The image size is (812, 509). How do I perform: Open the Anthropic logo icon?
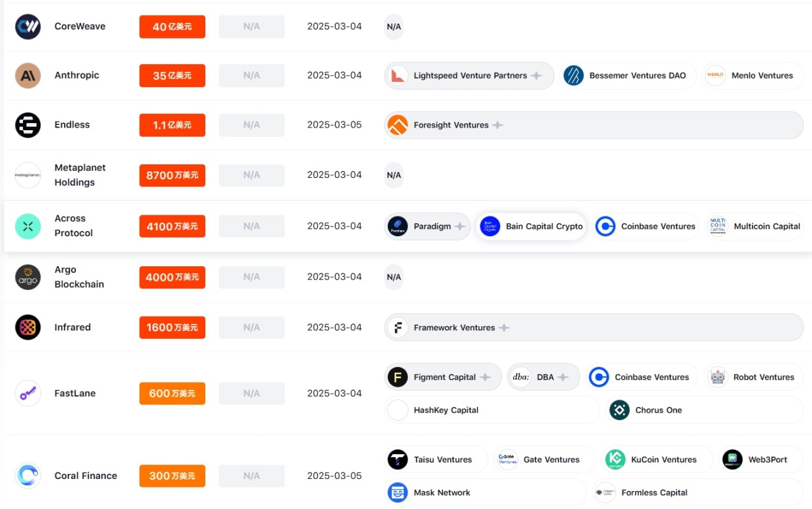pos(28,76)
